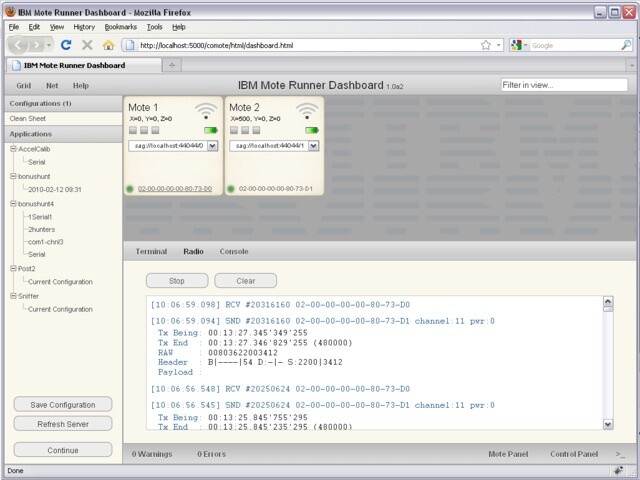The width and height of the screenshot is (640, 480).
Task: Open the command prompt icon in status bar
Action: pyautogui.click(x=620, y=454)
